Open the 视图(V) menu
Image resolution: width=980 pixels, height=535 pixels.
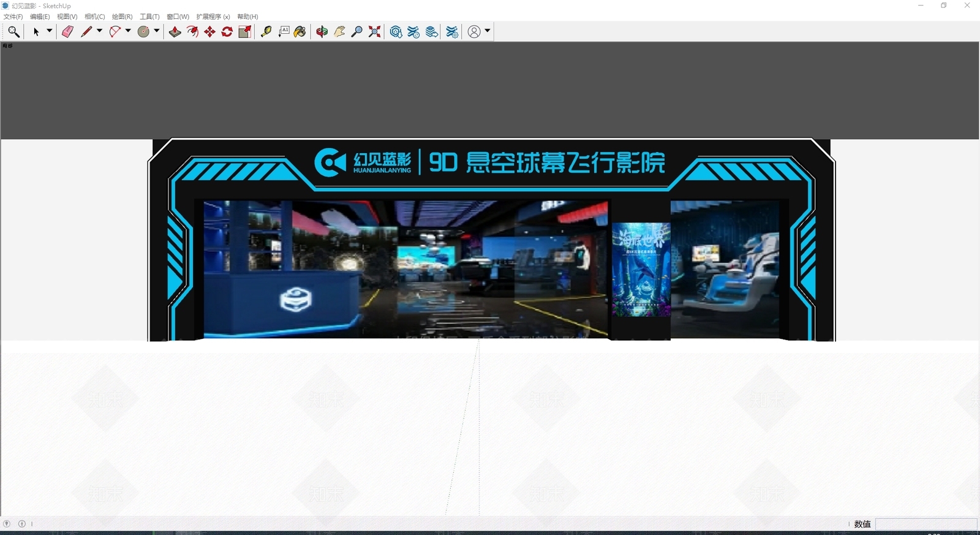67,17
